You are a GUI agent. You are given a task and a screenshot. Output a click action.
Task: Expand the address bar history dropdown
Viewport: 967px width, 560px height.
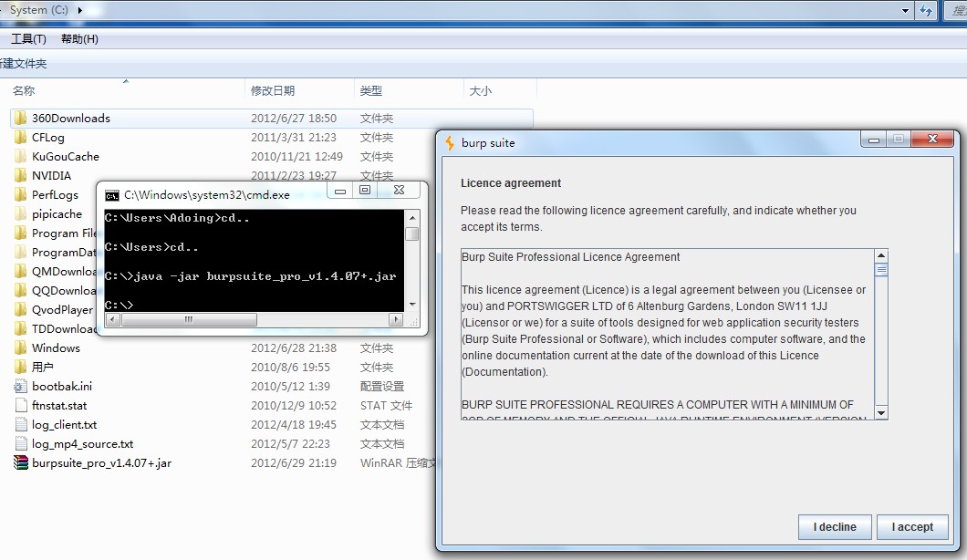905,11
